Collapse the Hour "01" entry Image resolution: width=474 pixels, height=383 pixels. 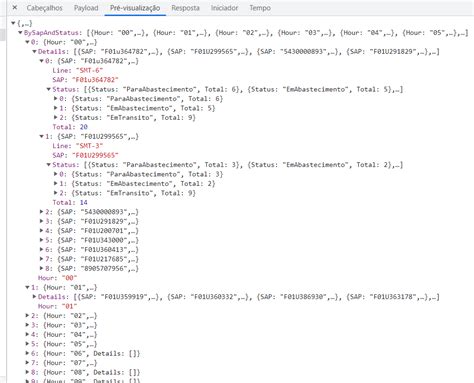(28, 287)
